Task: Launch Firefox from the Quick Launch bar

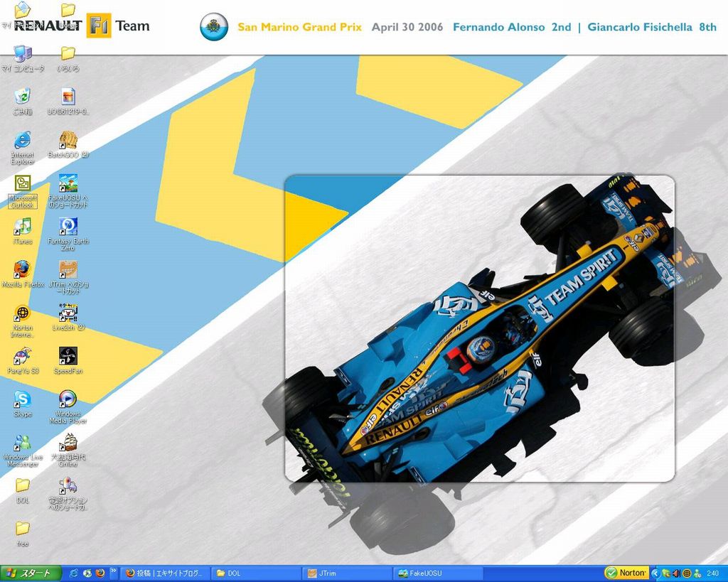Action: [x=100, y=573]
